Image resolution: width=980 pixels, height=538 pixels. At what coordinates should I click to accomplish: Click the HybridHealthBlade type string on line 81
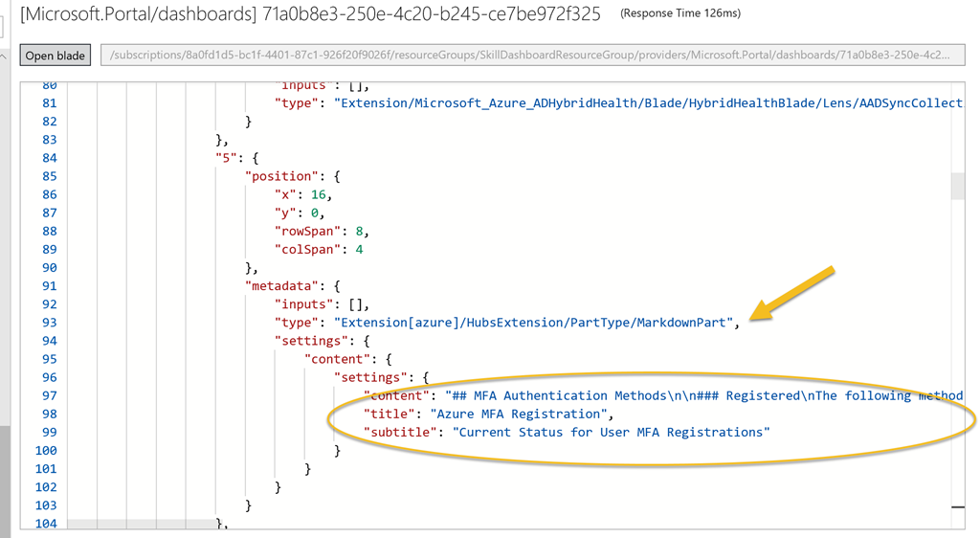tap(649, 103)
